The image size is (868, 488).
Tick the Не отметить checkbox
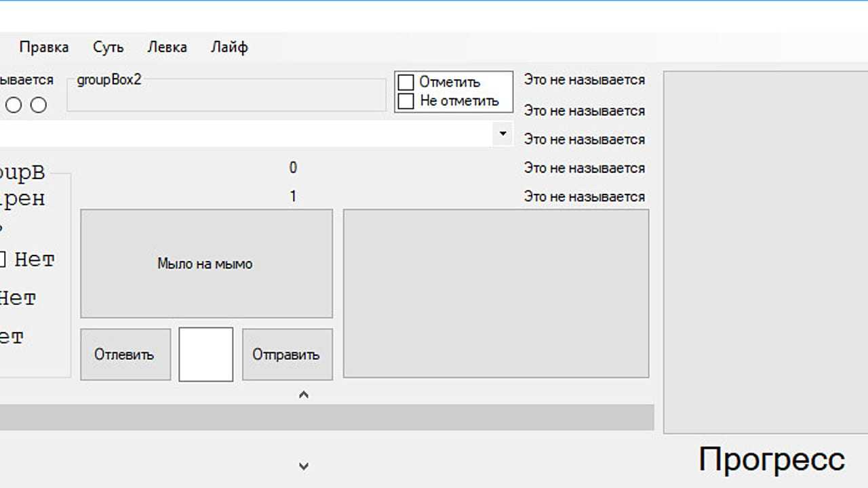(x=406, y=101)
